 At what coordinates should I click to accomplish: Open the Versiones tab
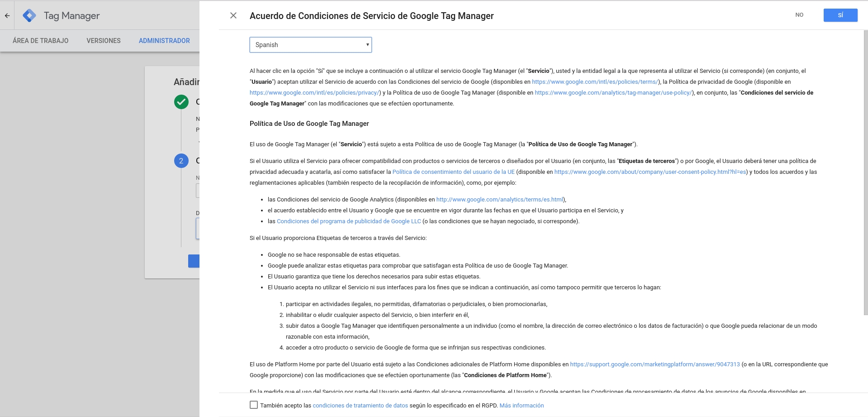[104, 41]
